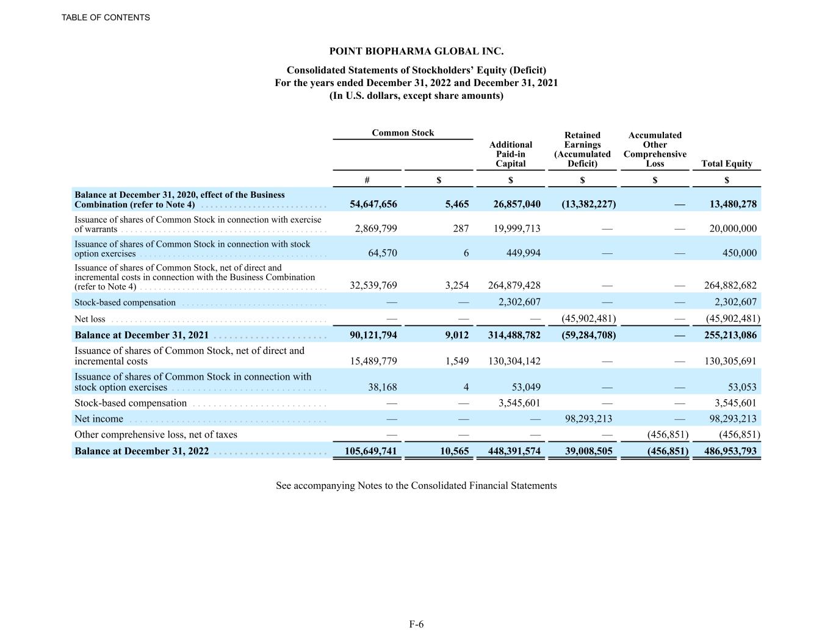
Task: Click the Net income row label
Action: pos(99,419)
